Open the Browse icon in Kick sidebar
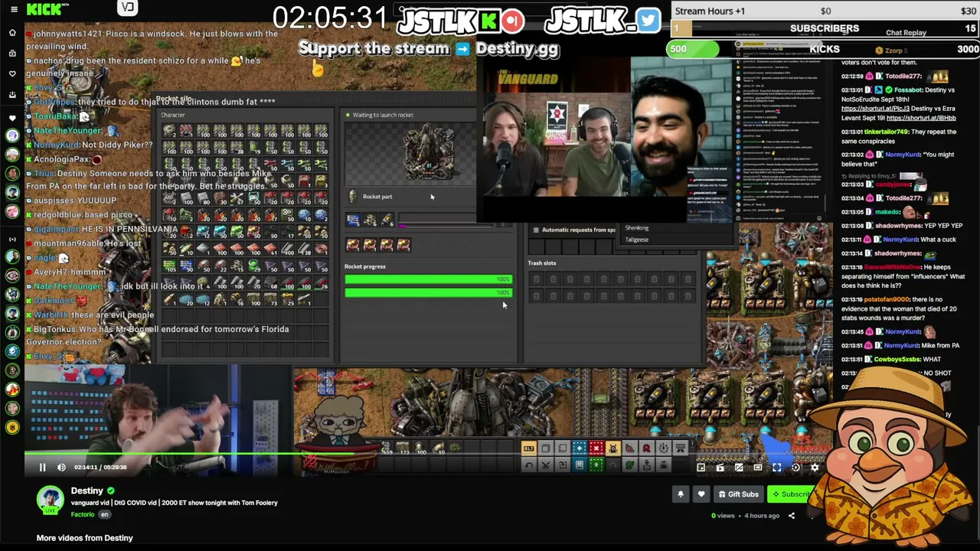This screenshot has height=551, width=980. coord(12,54)
